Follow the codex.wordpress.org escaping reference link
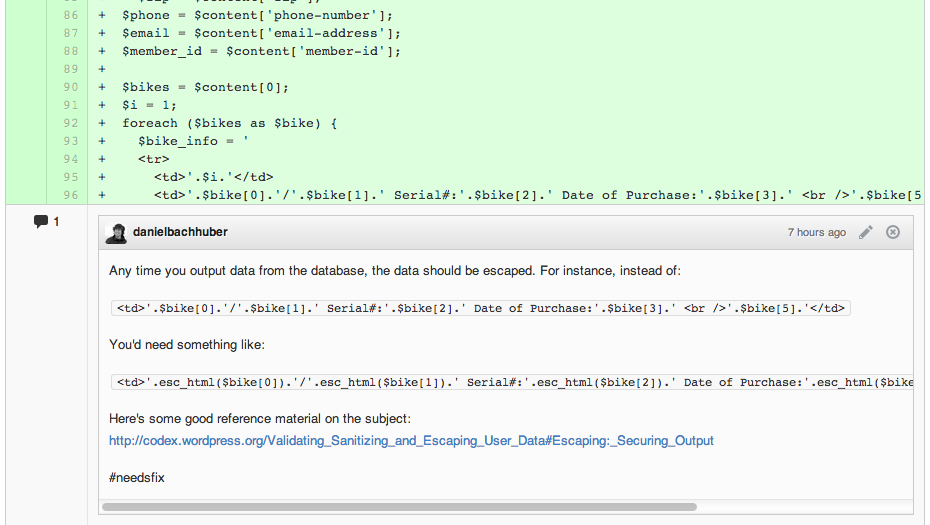The width and height of the screenshot is (930, 525). (x=411, y=441)
